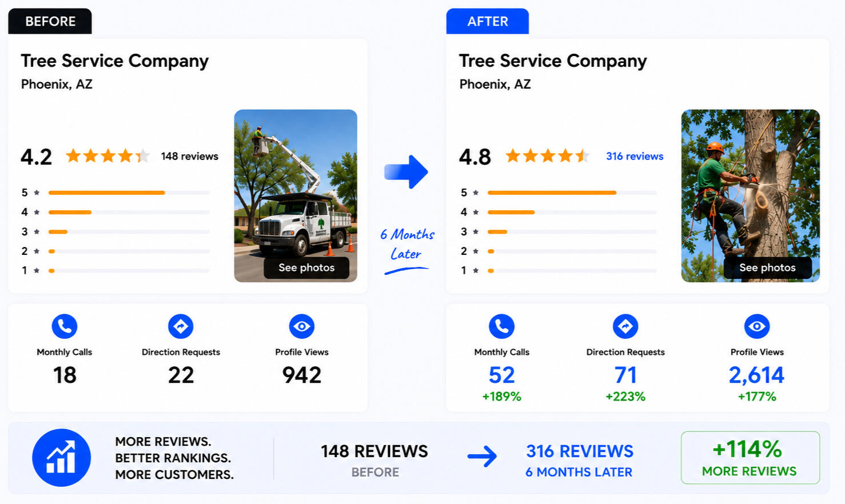Click the 4-star rating bar in After panel
845x504 pixels.
click(x=572, y=212)
